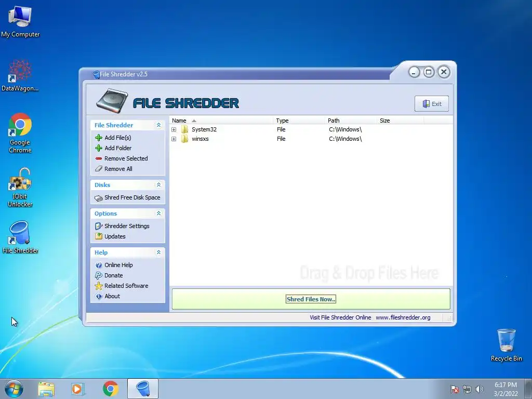Open Related Software label
Viewport: 532px width, 399px height.
[126, 286]
